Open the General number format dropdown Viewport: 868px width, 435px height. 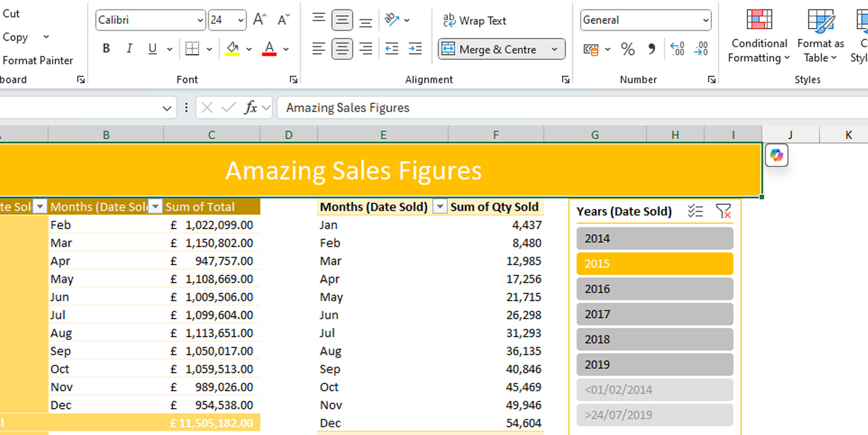pos(705,20)
